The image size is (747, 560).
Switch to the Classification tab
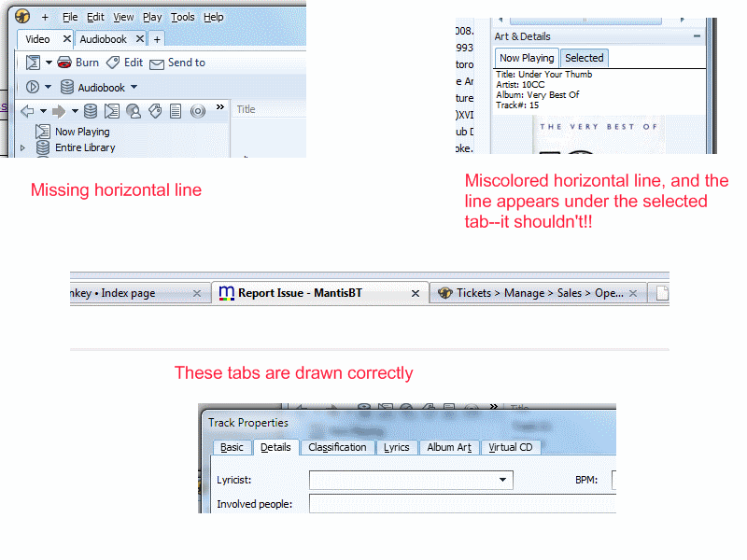click(x=337, y=447)
